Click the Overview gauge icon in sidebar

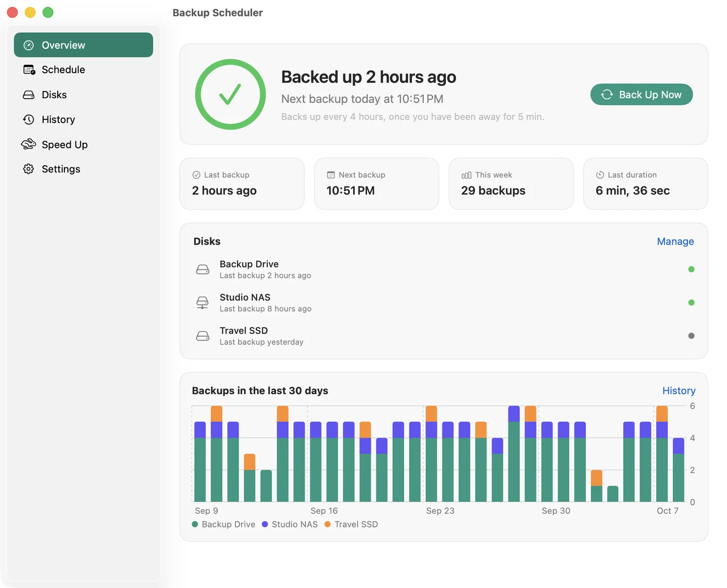click(29, 45)
